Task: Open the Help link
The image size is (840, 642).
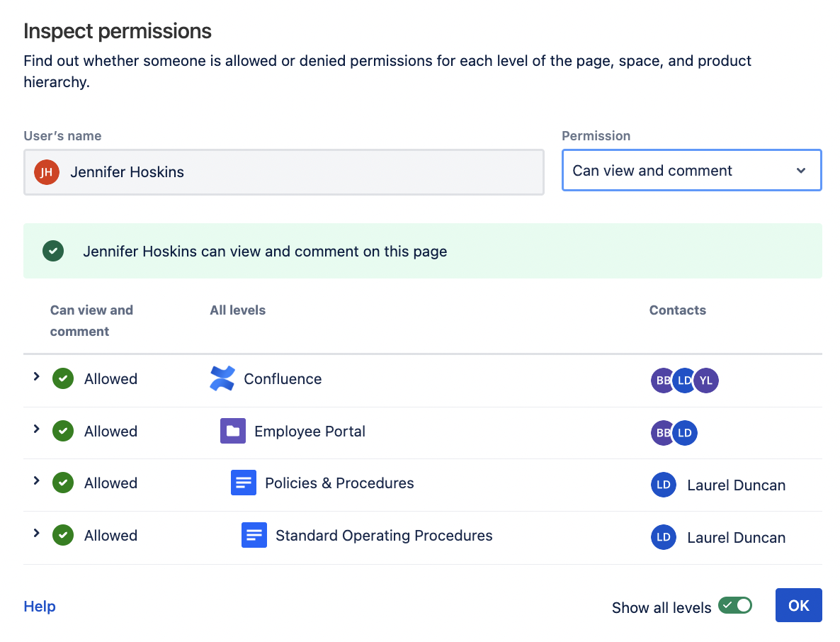Action: pyautogui.click(x=40, y=606)
